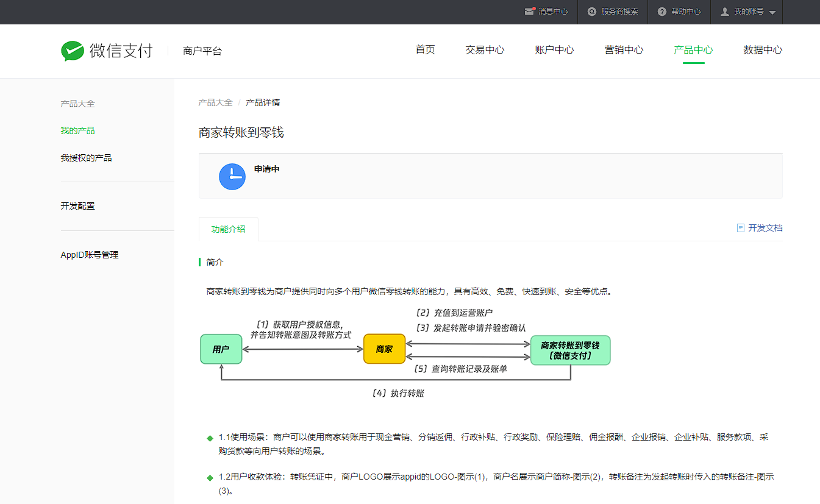Viewport: 820px width, 504px height.
Task: Click the 服务商搜索 magnifier icon
Action: click(591, 12)
